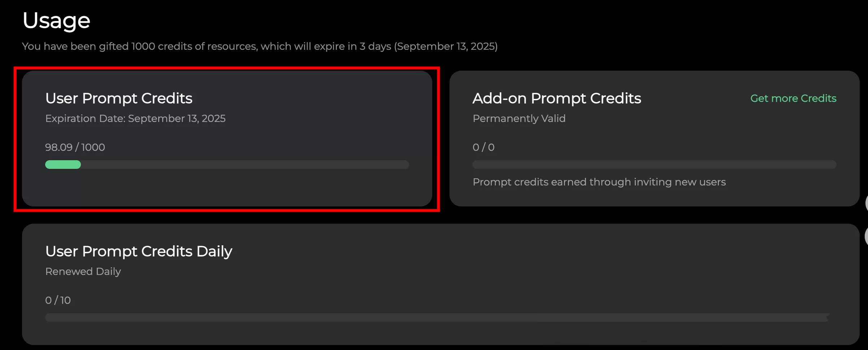The image size is (868, 350).
Task: Click the inviting new users description text
Action: pos(599,182)
